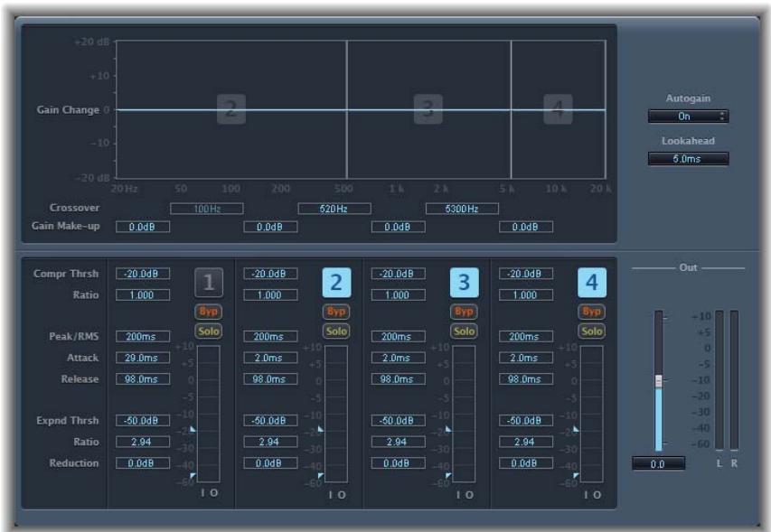Click band 4 Compr Thrsh -20.0dB field
The image size is (771, 532).
(526, 274)
